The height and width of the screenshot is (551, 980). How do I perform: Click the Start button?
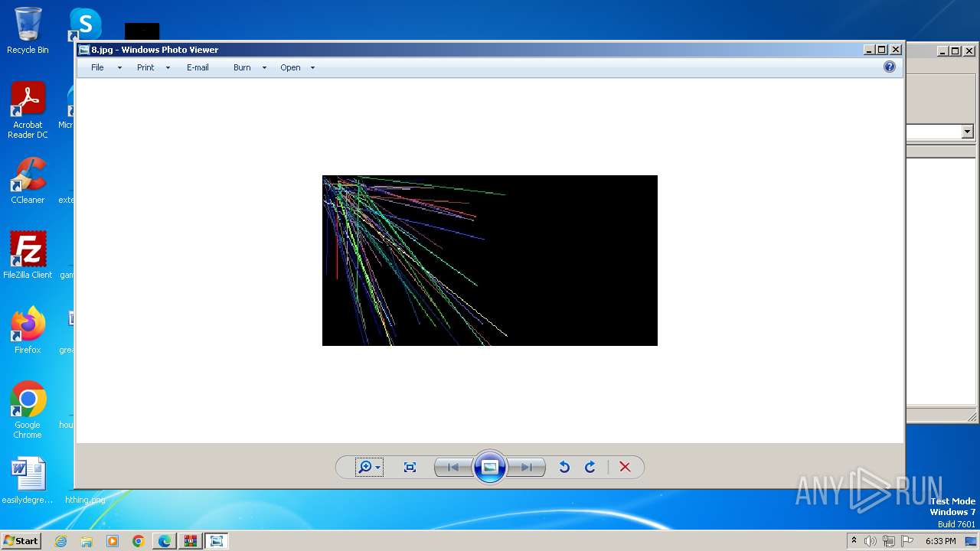click(21, 540)
